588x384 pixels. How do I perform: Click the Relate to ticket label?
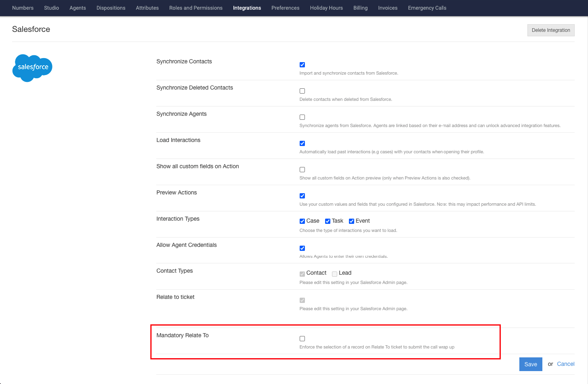175,297
